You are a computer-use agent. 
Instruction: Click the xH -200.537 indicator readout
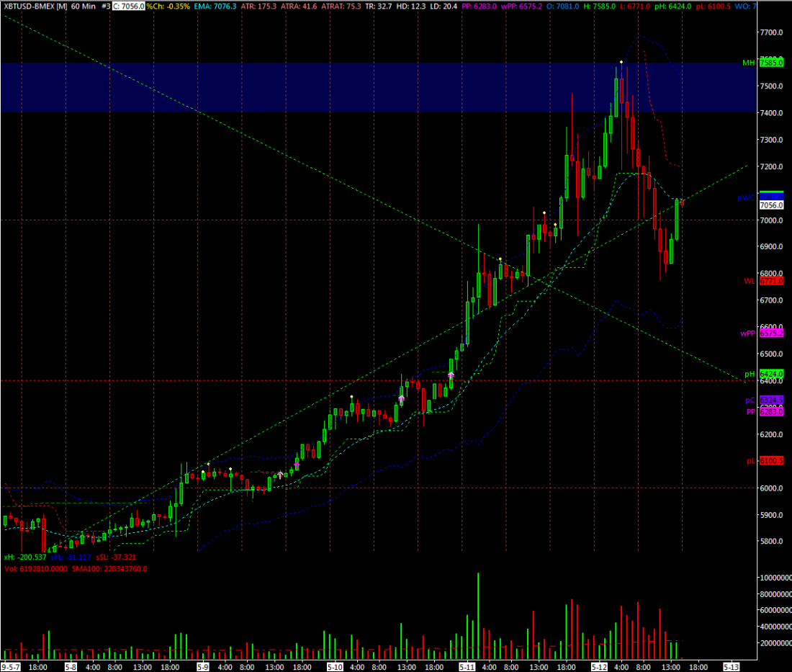(25, 557)
